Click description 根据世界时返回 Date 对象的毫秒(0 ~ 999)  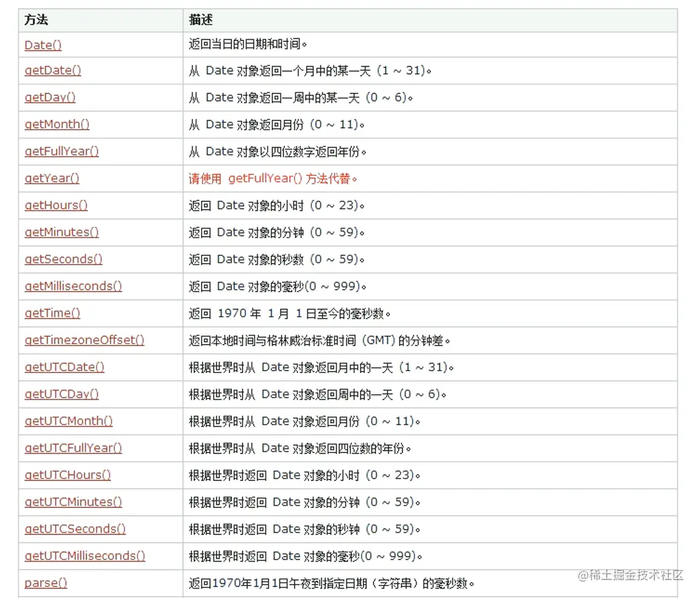click(305, 556)
